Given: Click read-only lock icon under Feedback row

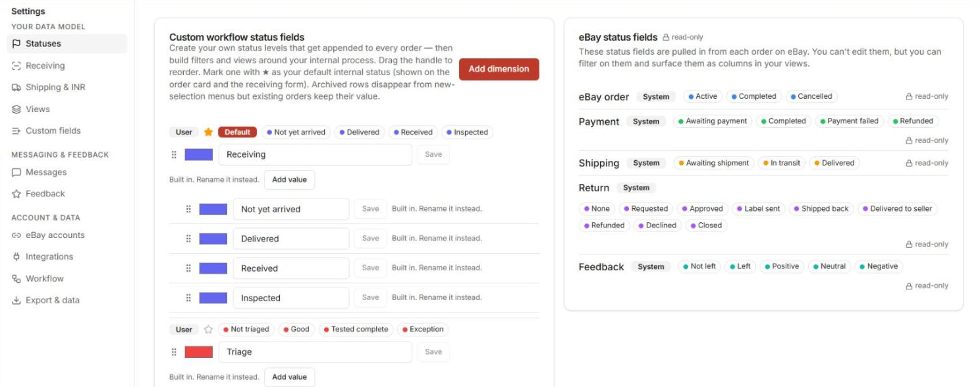Looking at the screenshot, I should point(909,285).
